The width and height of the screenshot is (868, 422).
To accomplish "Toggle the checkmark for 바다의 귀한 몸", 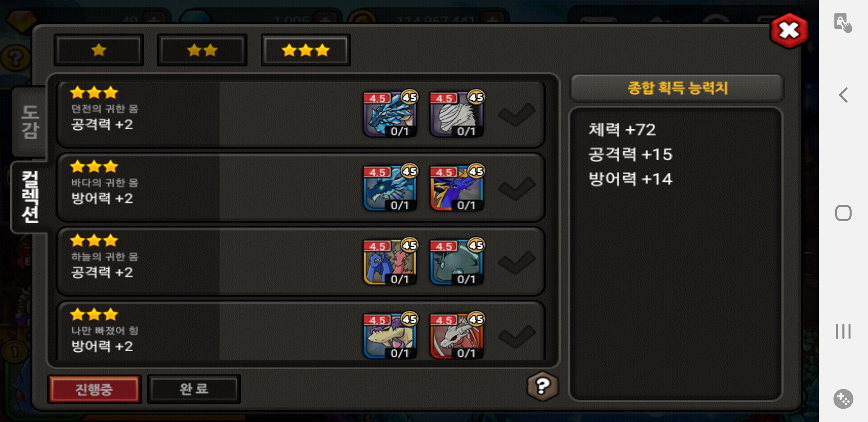I will 517,188.
